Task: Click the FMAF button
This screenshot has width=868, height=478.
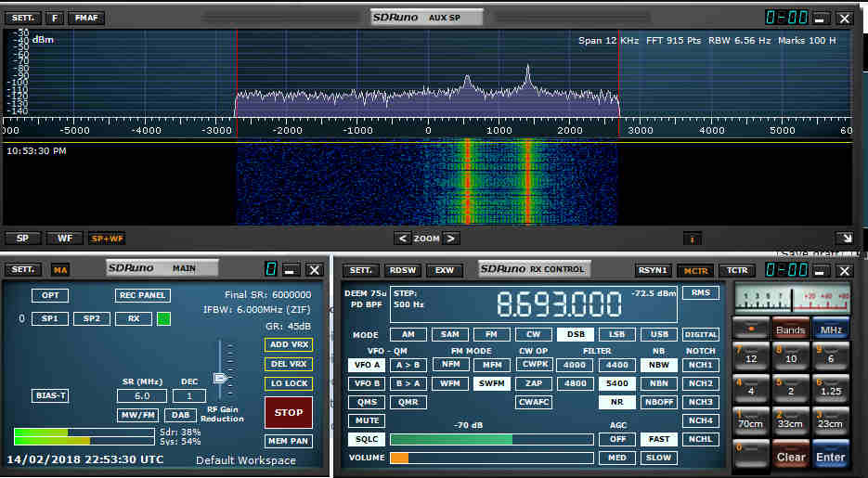Action: pyautogui.click(x=86, y=18)
